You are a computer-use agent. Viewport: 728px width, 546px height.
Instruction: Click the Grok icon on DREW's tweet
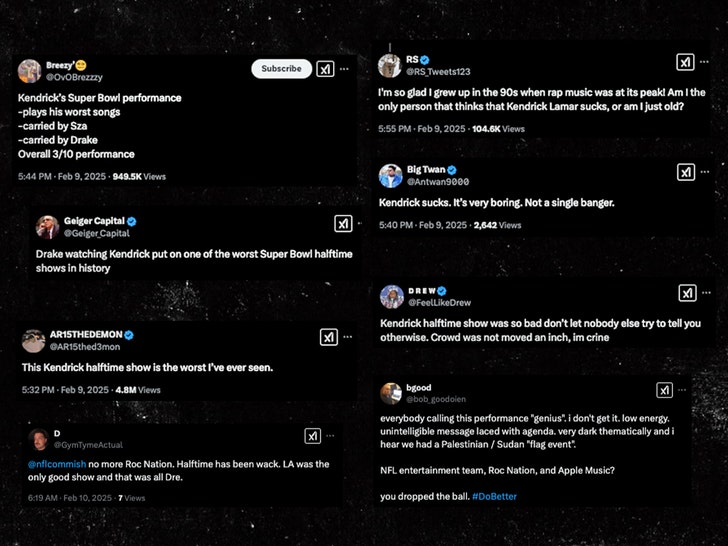(x=687, y=293)
